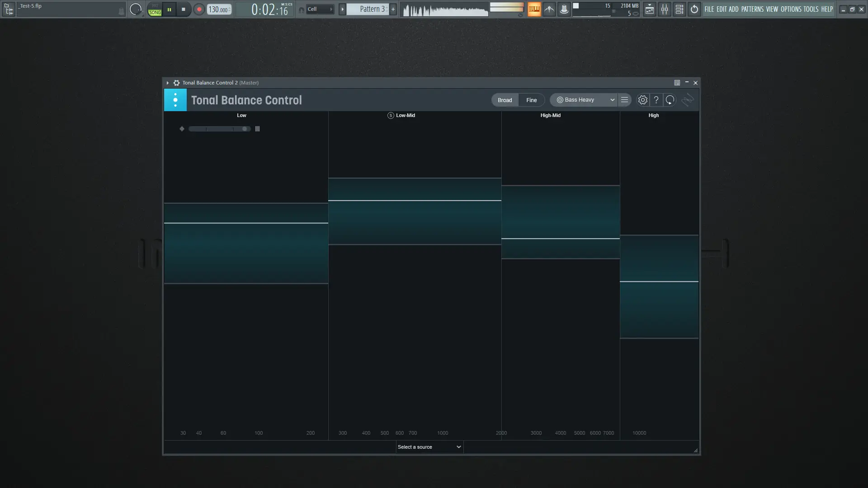Click the Broad view button
The height and width of the screenshot is (488, 868).
[505, 100]
